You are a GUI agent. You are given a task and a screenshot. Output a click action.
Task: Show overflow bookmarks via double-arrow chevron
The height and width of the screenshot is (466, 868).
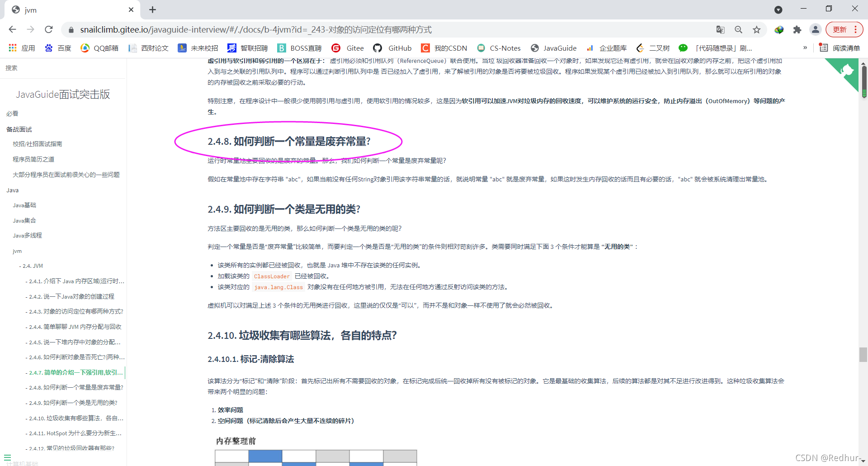click(x=805, y=47)
